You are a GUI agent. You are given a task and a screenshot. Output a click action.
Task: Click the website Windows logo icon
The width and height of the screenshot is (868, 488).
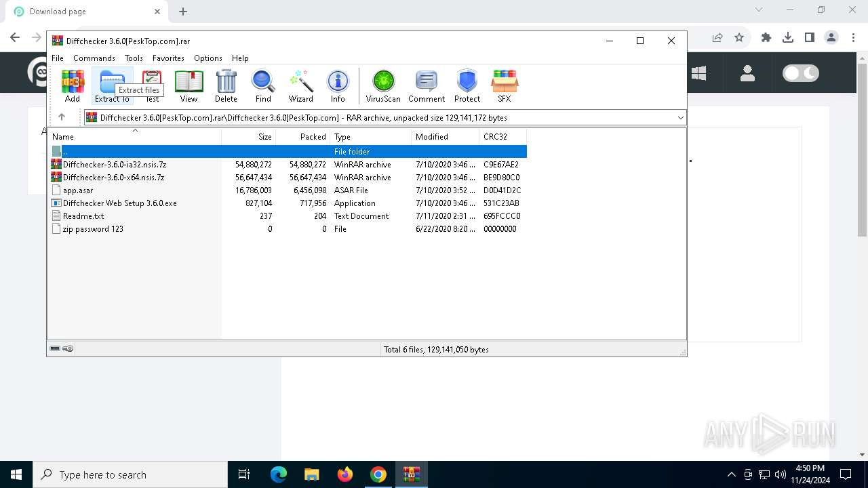pyautogui.click(x=698, y=73)
